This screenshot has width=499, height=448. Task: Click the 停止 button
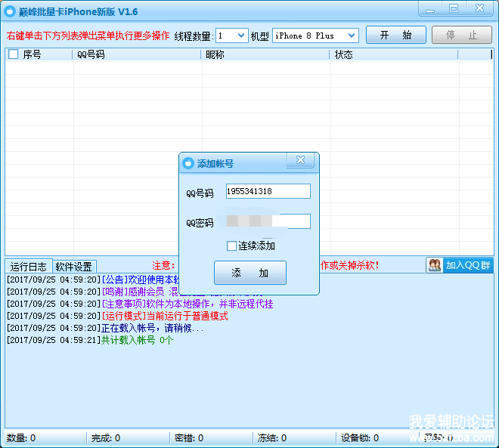(x=461, y=35)
